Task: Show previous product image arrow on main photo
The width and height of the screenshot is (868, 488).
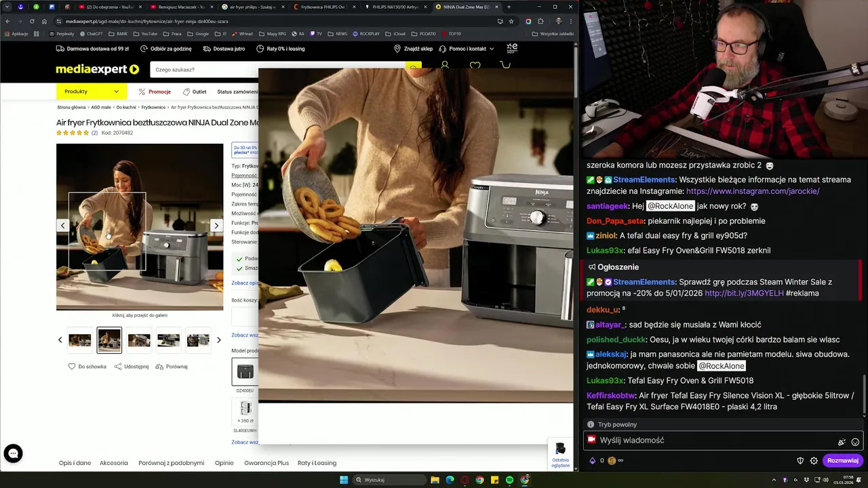Action: point(63,226)
